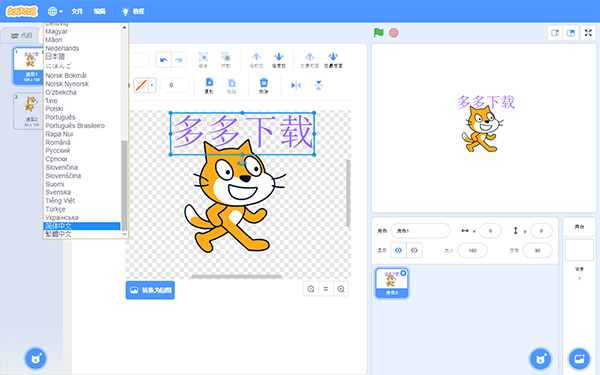
Task: Hide sprite with crossed-eye icon
Action: [414, 250]
